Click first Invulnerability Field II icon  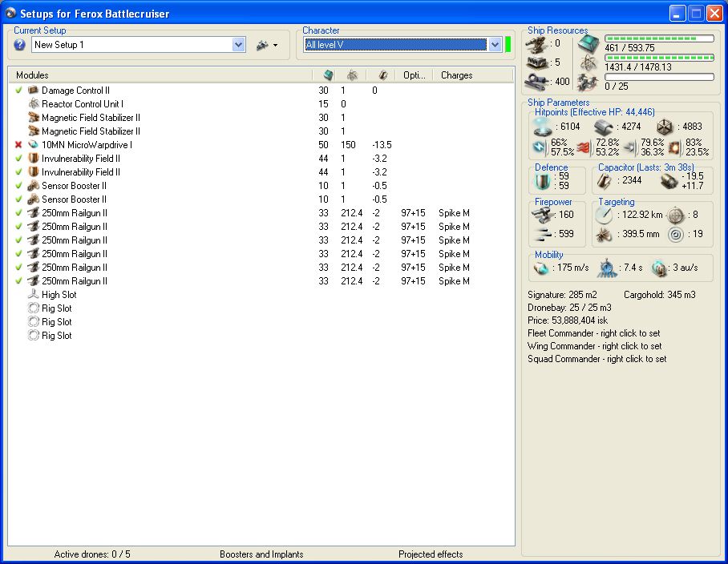pos(33,158)
